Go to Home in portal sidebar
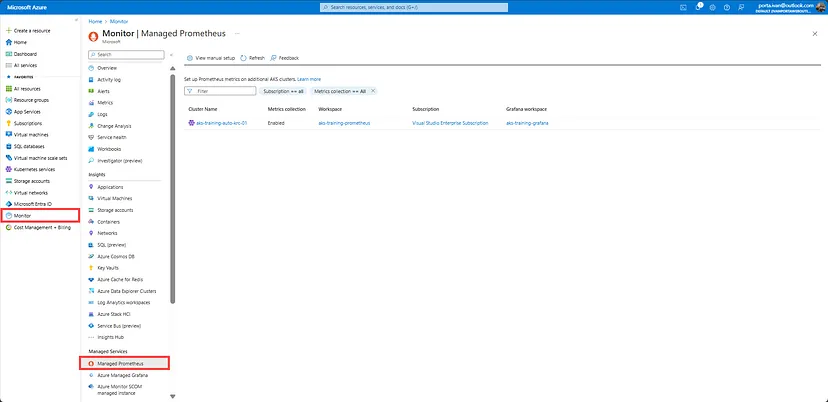This screenshot has height=402, width=828. coord(20,42)
